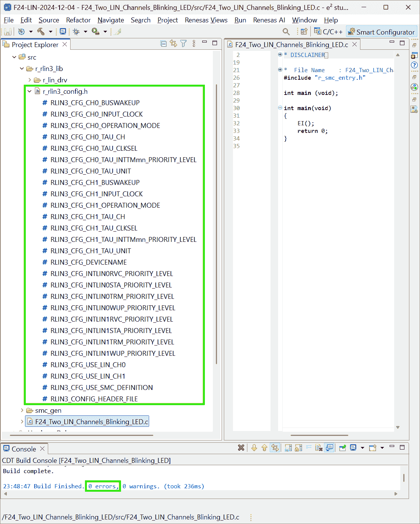Jump to next error in Console

[254, 448]
